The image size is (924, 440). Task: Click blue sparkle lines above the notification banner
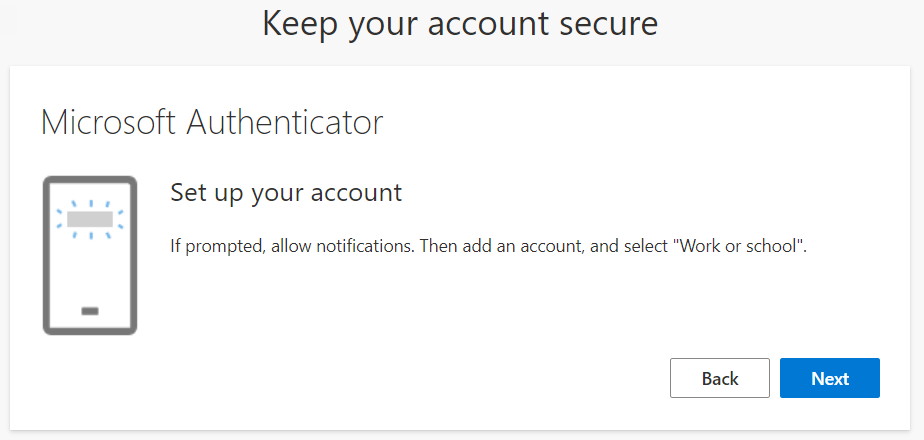click(90, 204)
